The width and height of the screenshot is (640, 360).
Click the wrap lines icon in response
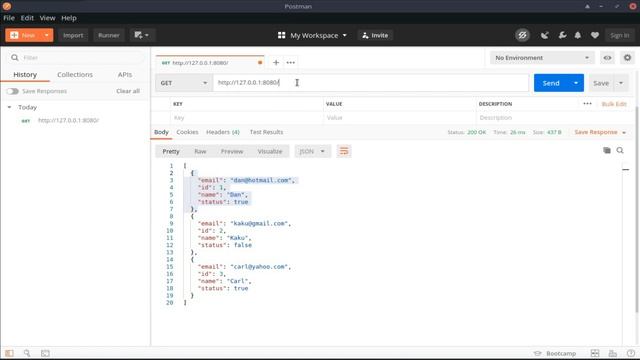[344, 151]
